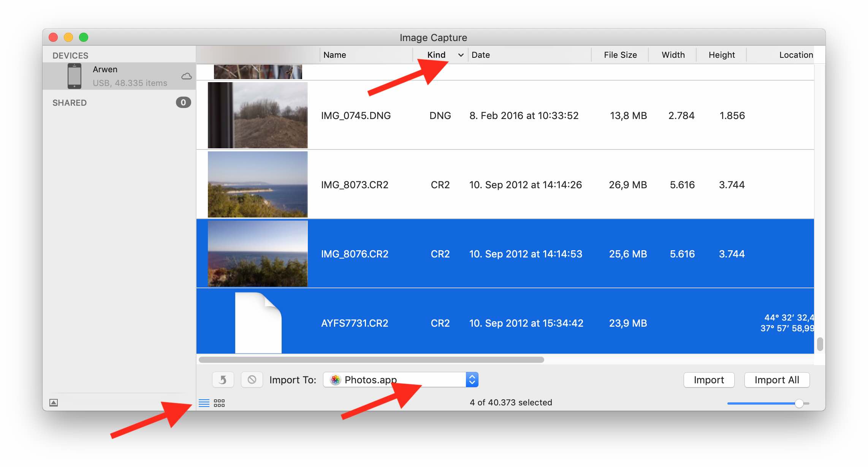The width and height of the screenshot is (868, 467).
Task: Open the Import To destination dropdown
Action: click(472, 380)
